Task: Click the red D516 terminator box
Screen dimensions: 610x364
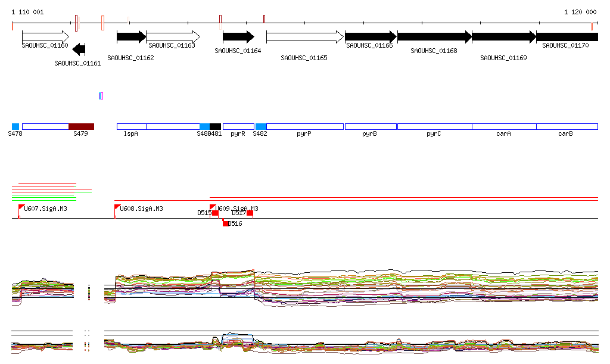Action: pos(226,223)
